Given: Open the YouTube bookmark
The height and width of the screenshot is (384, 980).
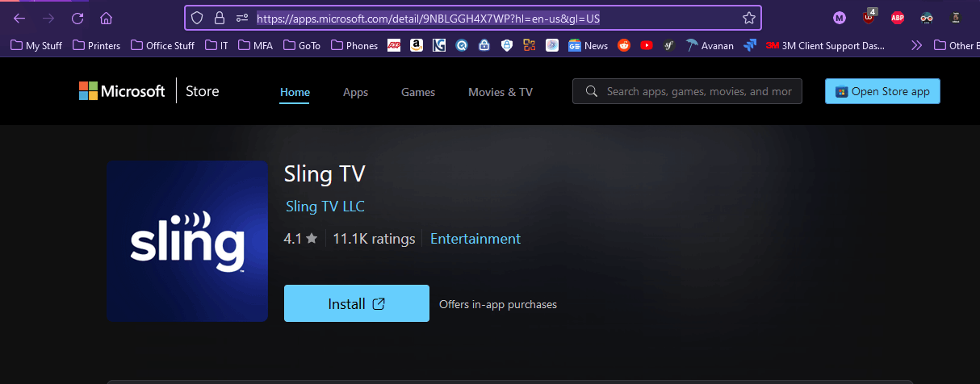Looking at the screenshot, I should click(x=646, y=45).
